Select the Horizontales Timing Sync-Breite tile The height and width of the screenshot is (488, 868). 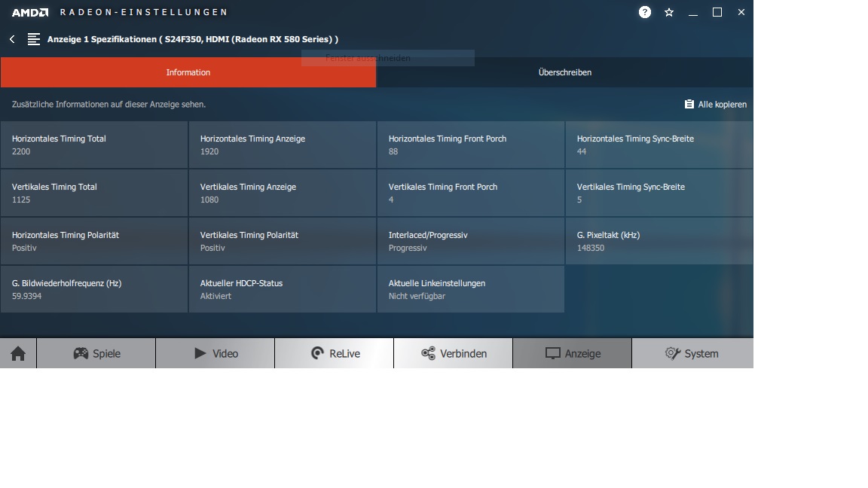[659, 145]
